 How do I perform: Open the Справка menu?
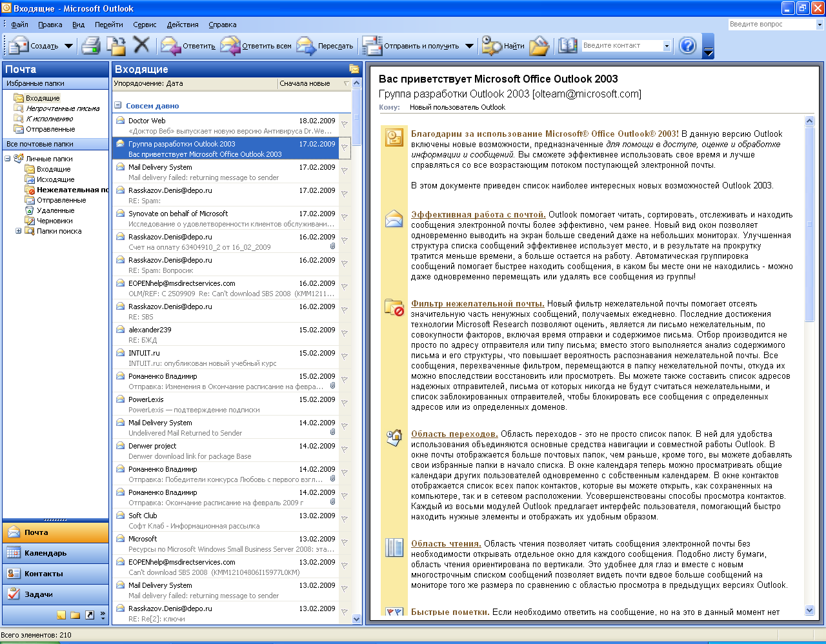223,25
